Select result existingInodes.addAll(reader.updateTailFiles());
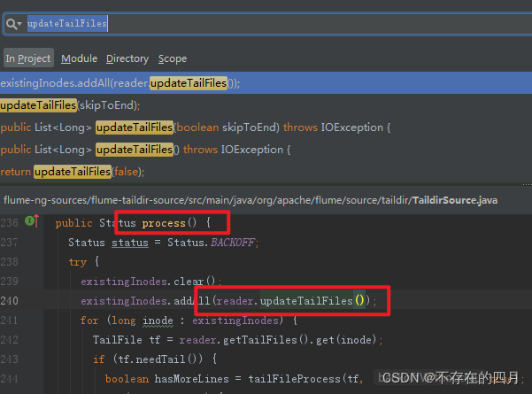532x394 pixels. pyautogui.click(x=266, y=83)
